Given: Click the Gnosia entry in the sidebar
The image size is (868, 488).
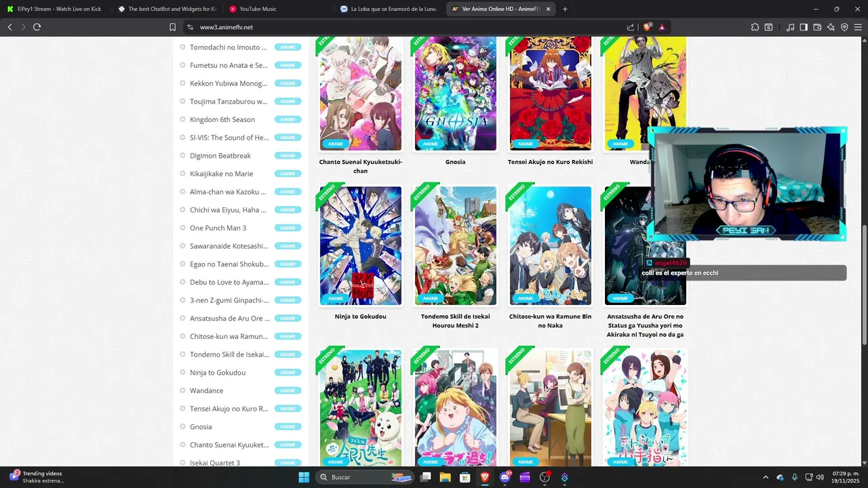Looking at the screenshot, I should pos(201,427).
